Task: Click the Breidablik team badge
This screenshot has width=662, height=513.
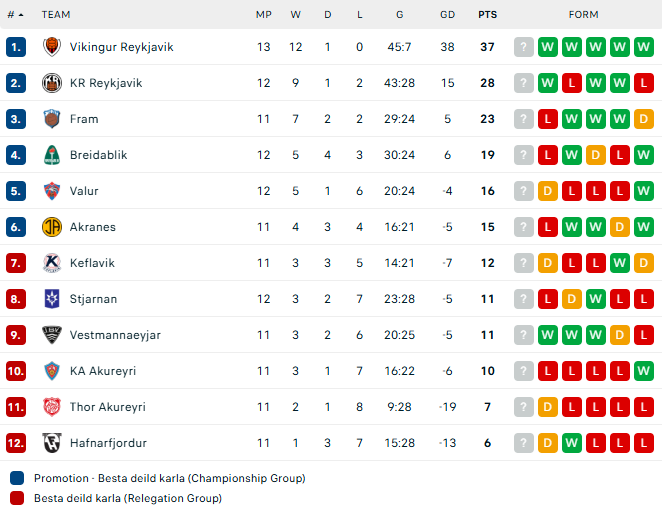Action: pos(52,155)
